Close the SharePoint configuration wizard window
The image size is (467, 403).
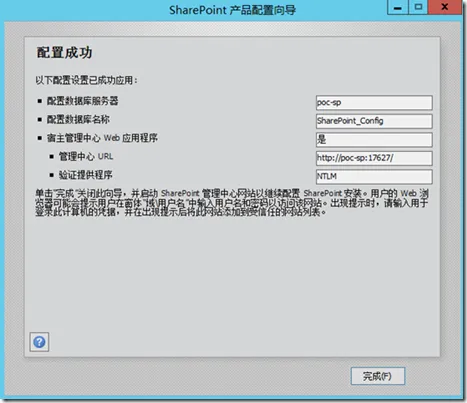(x=445, y=7)
